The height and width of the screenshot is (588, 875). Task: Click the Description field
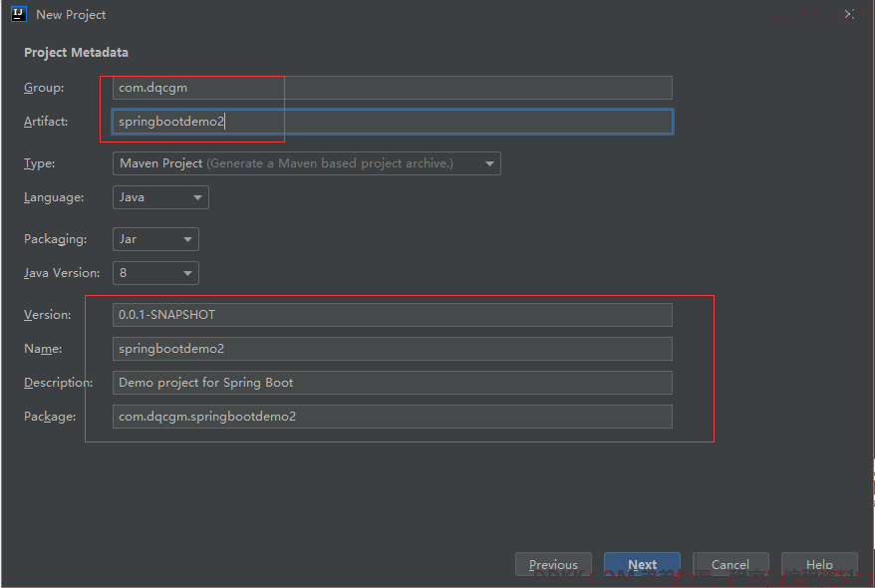click(x=393, y=383)
